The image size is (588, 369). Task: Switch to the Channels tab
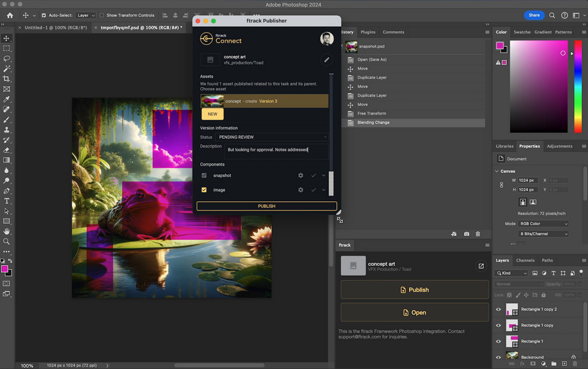pyautogui.click(x=525, y=260)
